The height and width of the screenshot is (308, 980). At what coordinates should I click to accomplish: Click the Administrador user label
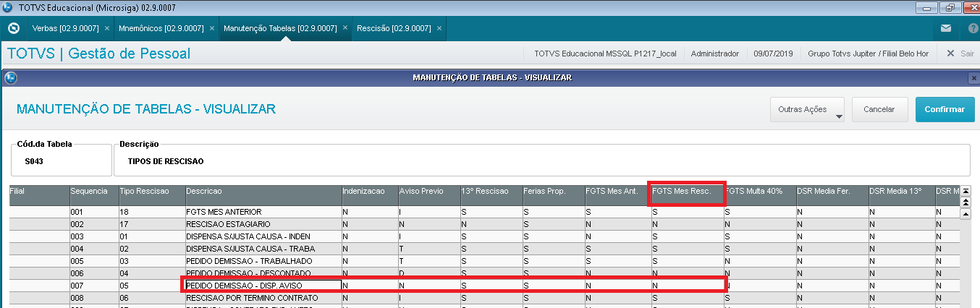click(x=715, y=54)
